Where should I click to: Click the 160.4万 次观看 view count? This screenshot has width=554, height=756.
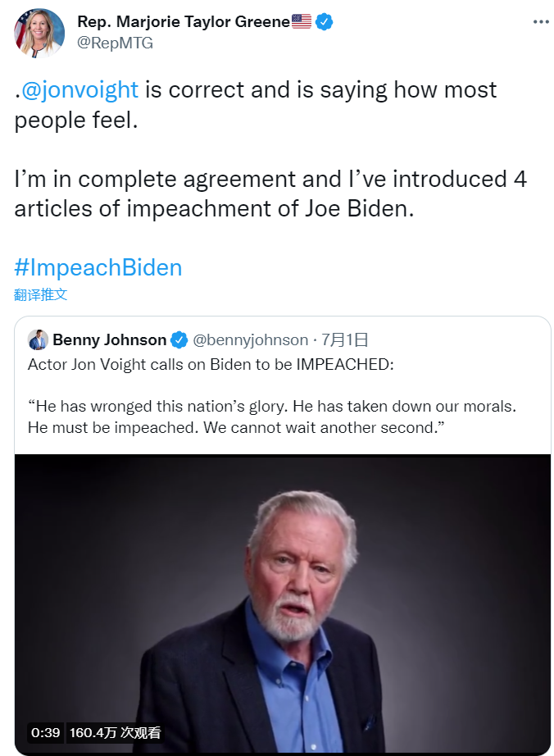coord(115,732)
